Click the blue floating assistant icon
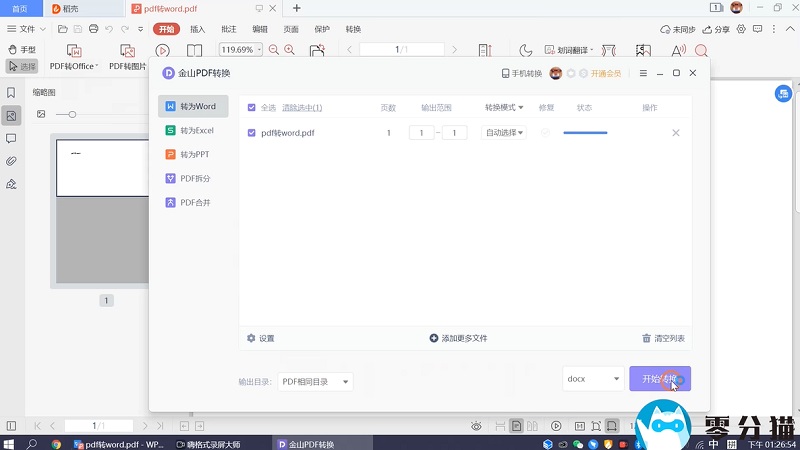Screen dimensions: 800x450 click(783, 93)
